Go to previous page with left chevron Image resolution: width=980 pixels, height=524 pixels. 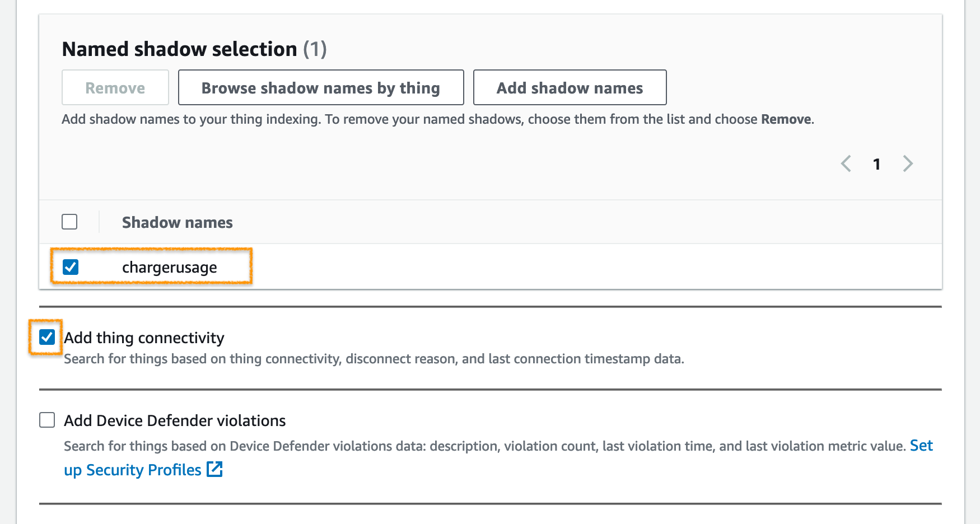(846, 164)
